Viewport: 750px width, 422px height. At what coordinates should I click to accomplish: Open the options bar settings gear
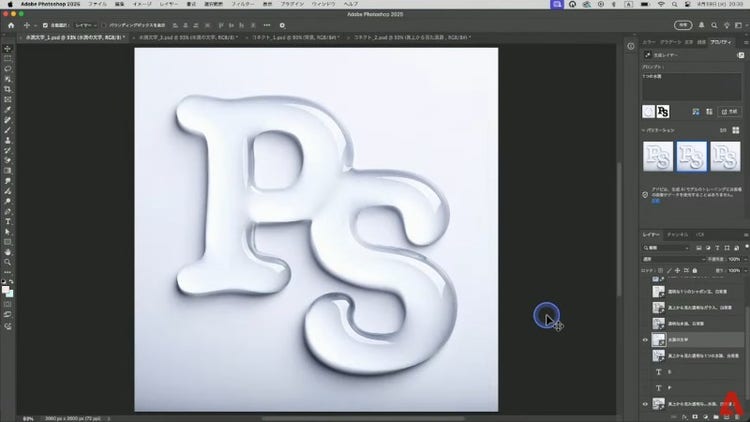coord(282,24)
